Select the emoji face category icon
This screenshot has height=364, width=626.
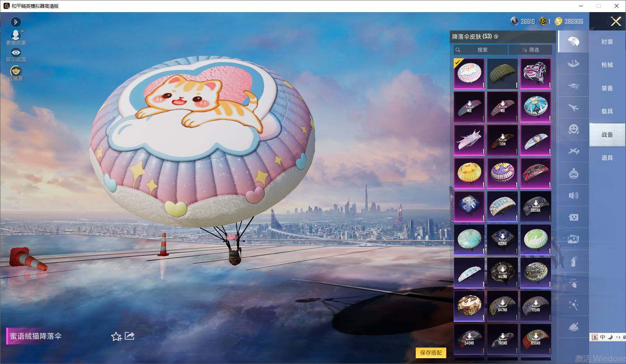click(x=573, y=129)
